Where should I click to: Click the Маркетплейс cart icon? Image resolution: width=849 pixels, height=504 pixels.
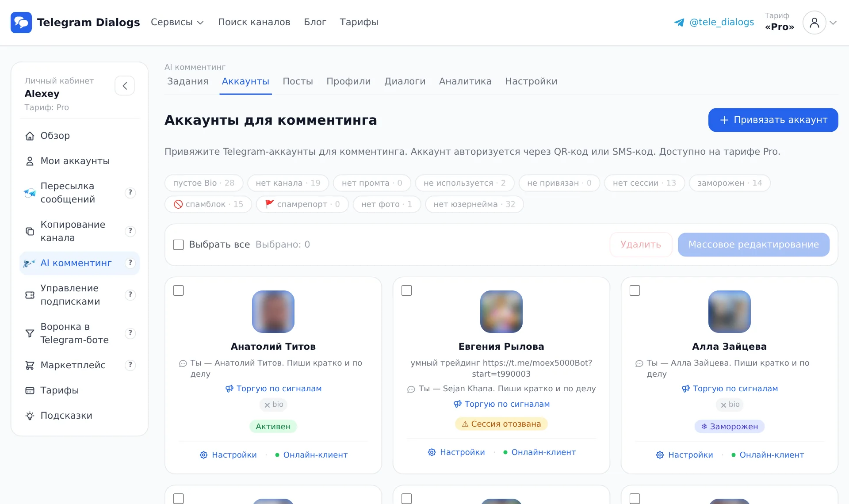(x=30, y=365)
